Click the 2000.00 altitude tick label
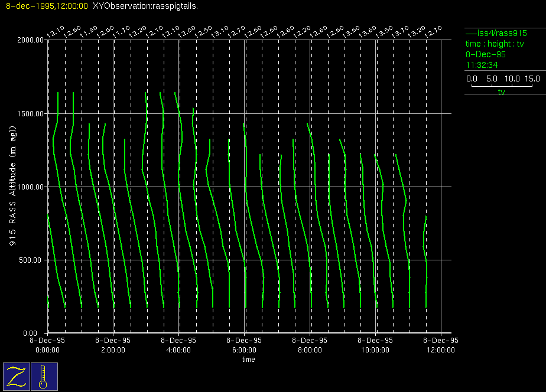This screenshot has height=392, width=546. point(31,40)
